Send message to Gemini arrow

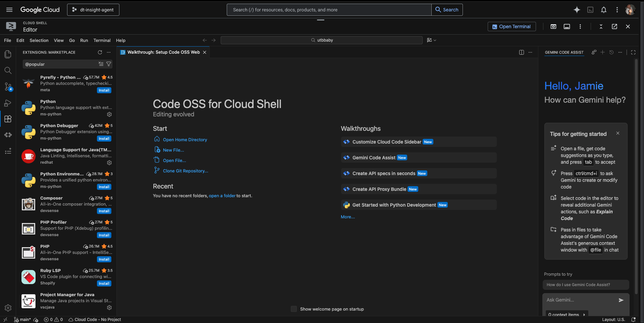pyautogui.click(x=621, y=300)
